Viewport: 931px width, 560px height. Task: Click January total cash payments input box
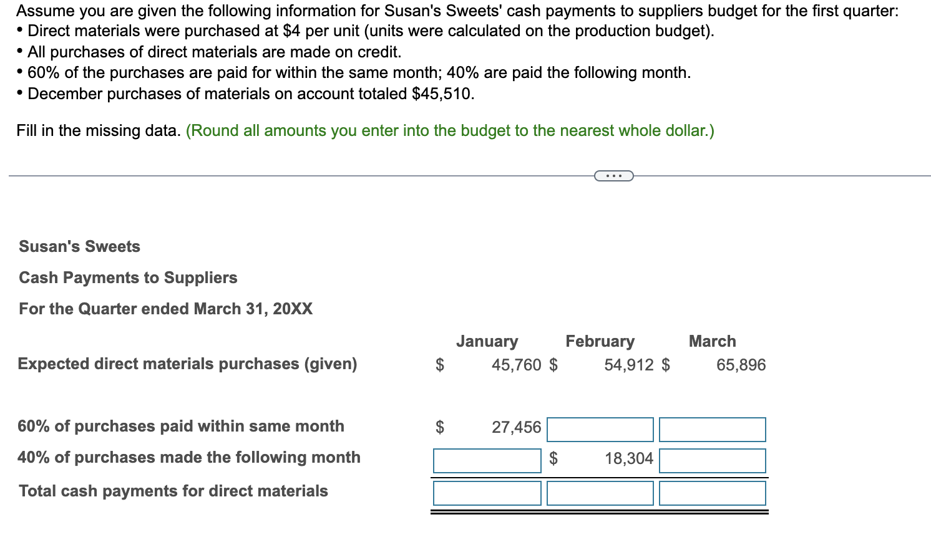click(x=487, y=493)
